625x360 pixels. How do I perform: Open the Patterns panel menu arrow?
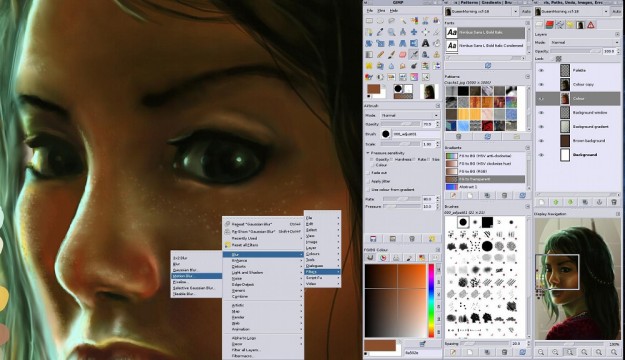point(527,76)
